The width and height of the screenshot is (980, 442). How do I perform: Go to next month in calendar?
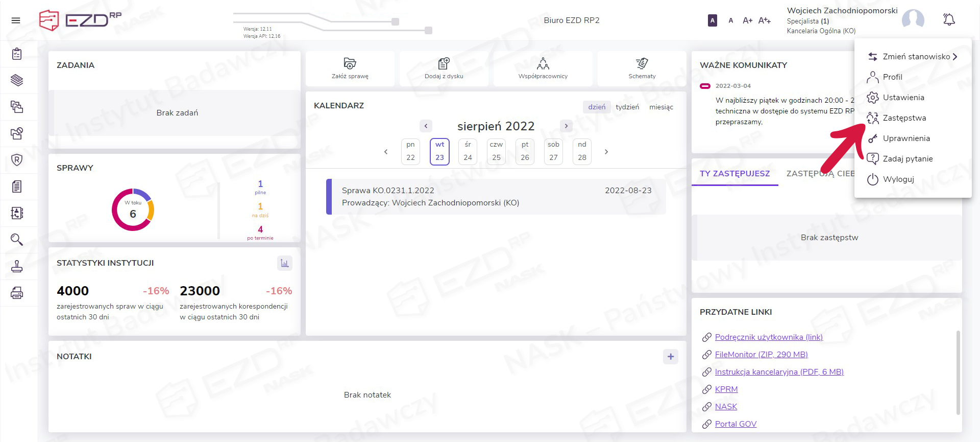[566, 126]
